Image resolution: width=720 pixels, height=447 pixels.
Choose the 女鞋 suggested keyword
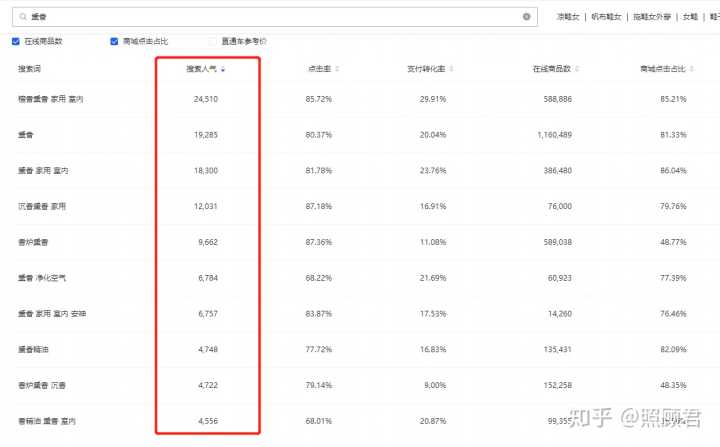pos(690,17)
